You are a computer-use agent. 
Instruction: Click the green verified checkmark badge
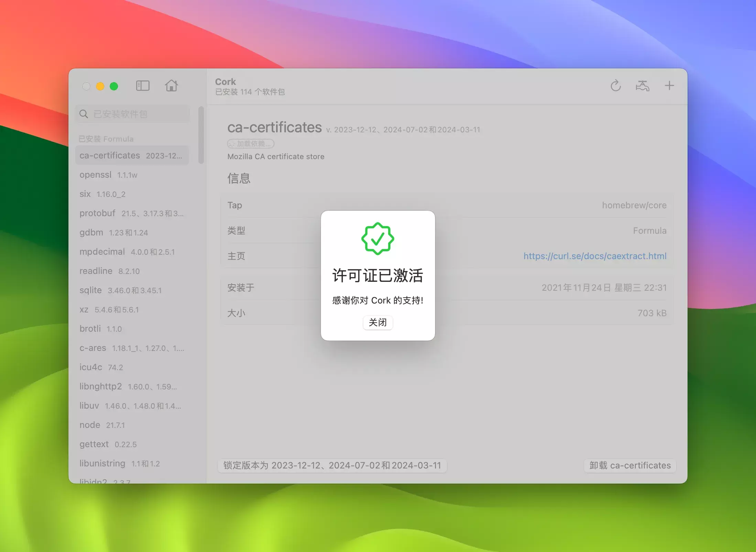point(378,239)
